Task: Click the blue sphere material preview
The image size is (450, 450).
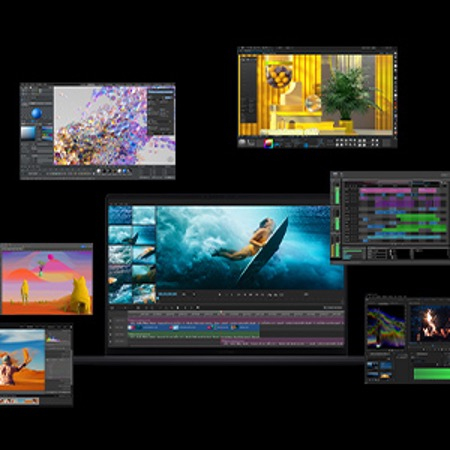Action: (x=37, y=114)
